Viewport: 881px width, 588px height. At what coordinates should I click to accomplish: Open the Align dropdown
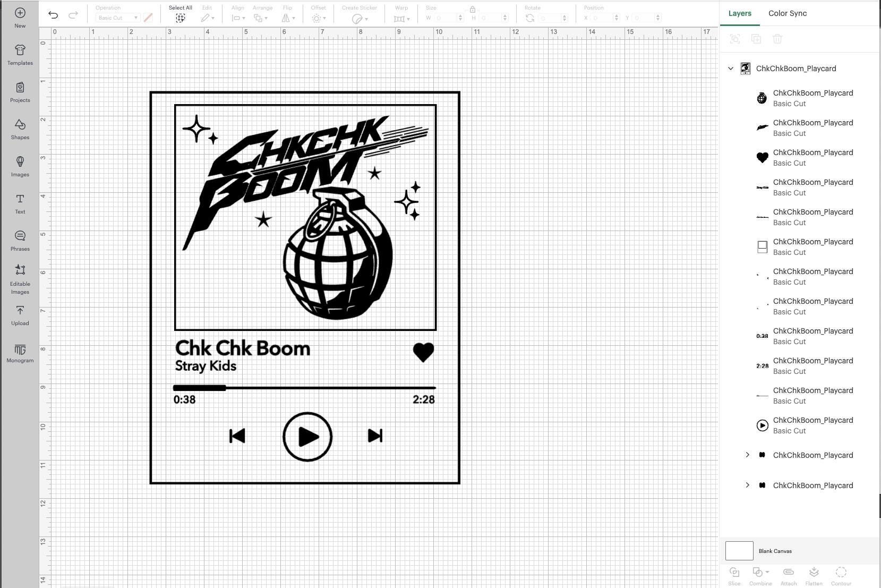238,18
